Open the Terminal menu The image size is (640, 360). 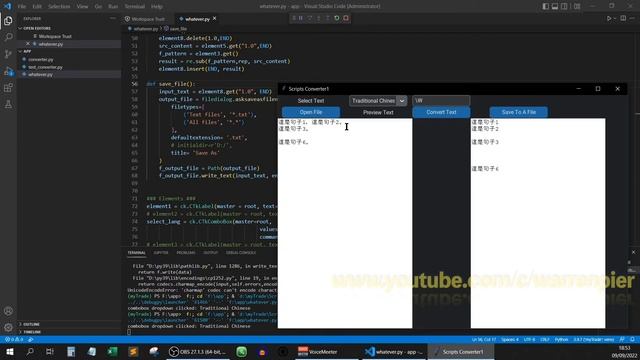[135, 7]
